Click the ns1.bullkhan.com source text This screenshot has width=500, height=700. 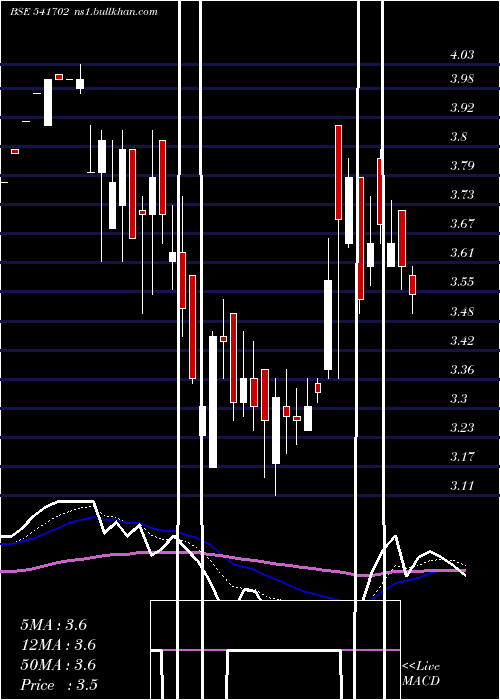click(115, 12)
